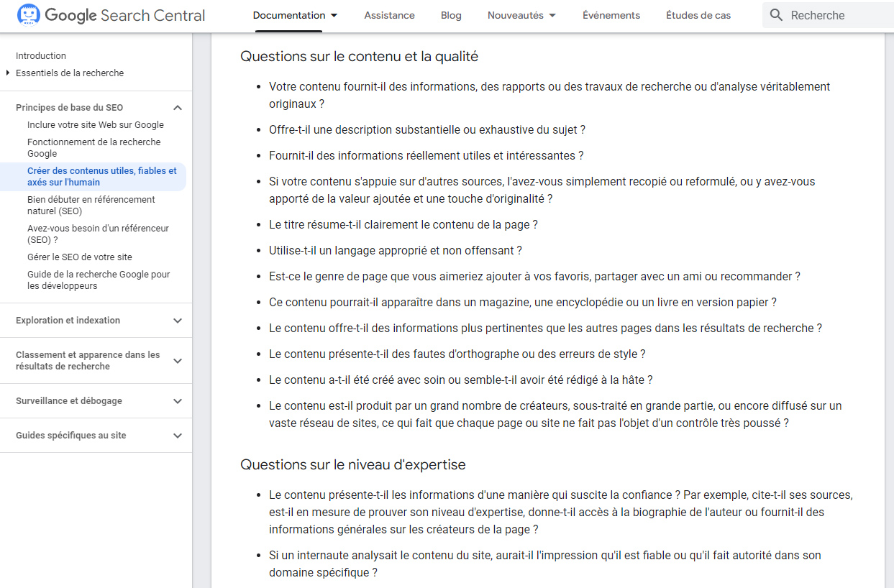Expand the Essentiels de la recherche triangle
Viewport: 894px width, 588px height.
coord(8,73)
